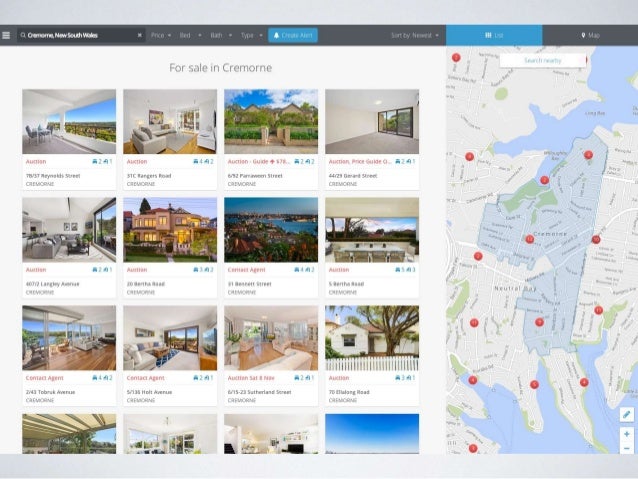Expand the Bed filter dropdown
The image size is (638, 479).
(x=190, y=35)
